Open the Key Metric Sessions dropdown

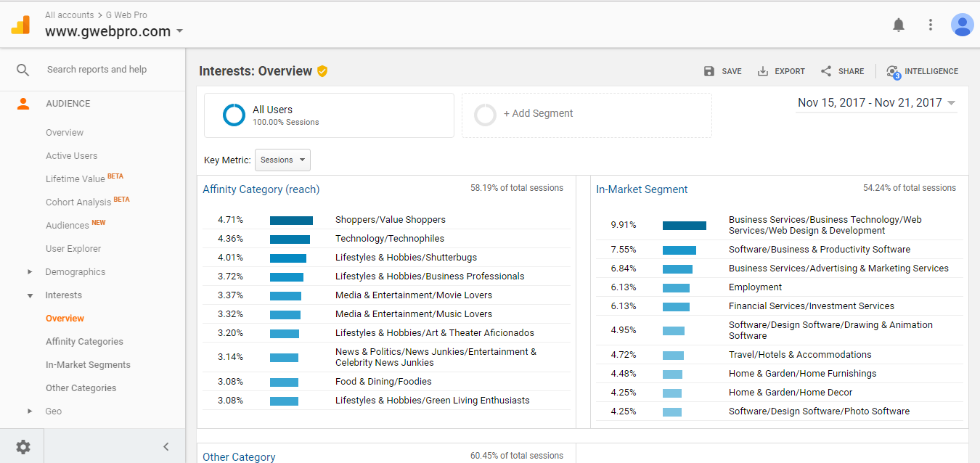[282, 160]
